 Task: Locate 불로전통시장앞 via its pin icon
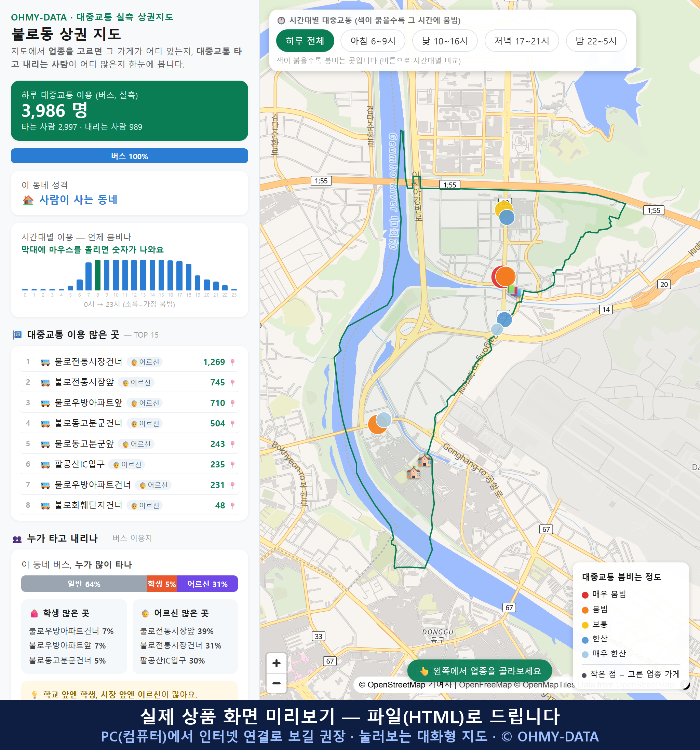tap(232, 383)
